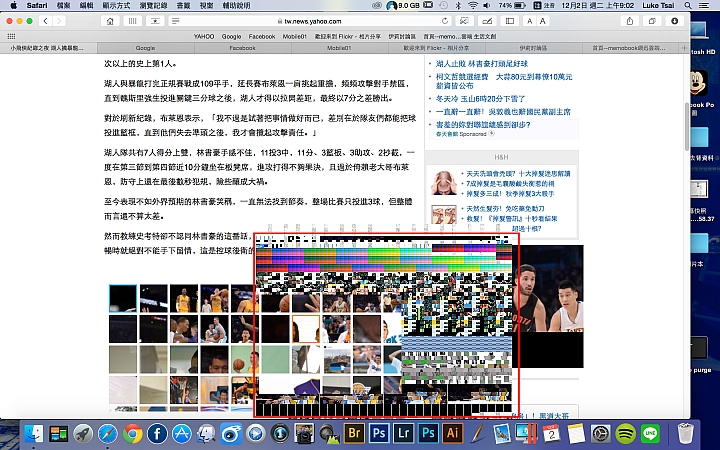Open the Safari menu
This screenshot has height=450, width=720.
coord(37,6)
